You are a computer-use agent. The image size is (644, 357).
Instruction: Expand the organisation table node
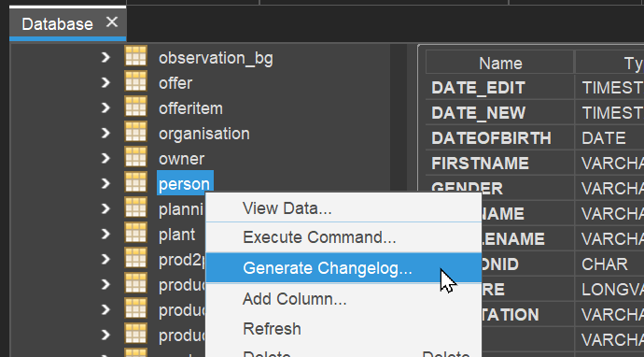coord(105,133)
